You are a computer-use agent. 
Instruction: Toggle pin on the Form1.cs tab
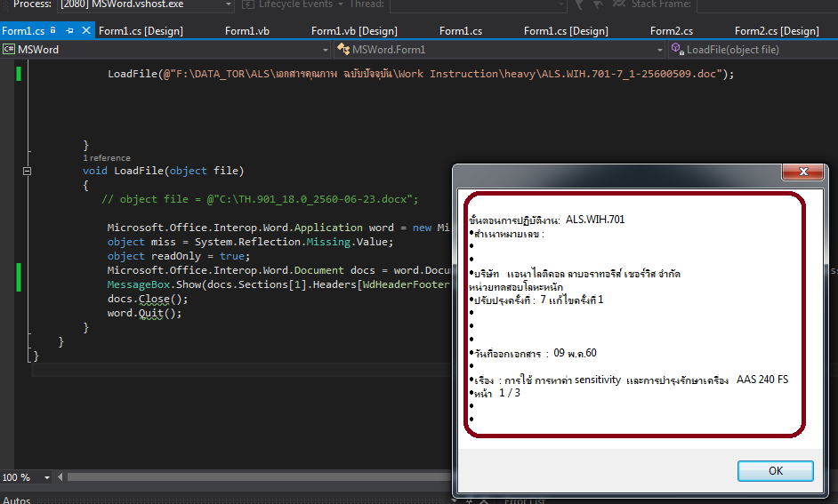pyautogui.click(x=69, y=30)
